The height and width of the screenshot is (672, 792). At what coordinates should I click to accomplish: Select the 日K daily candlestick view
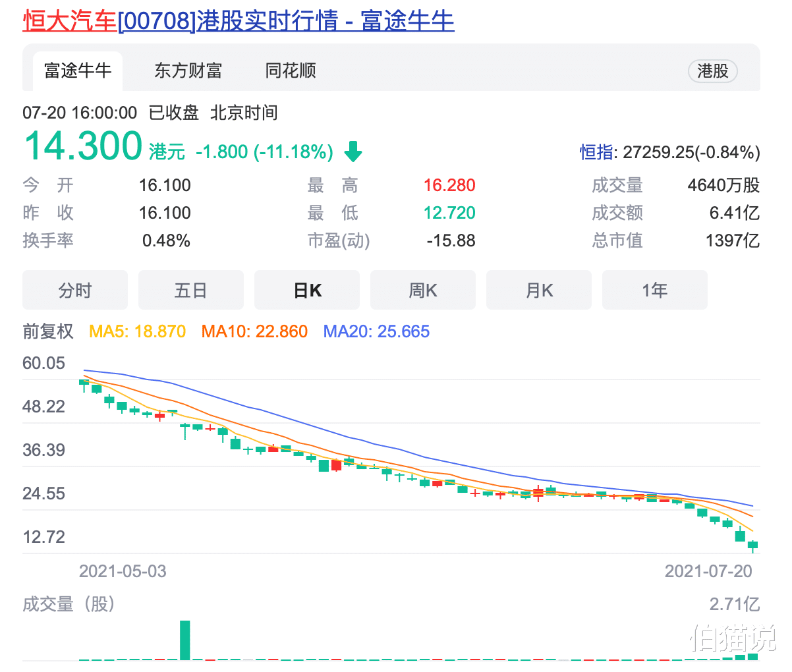tap(307, 290)
